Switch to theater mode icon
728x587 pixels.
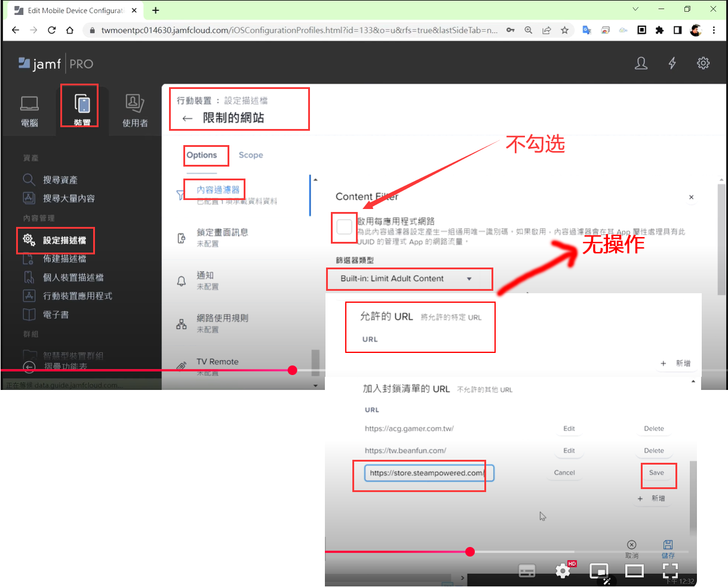tap(634, 571)
